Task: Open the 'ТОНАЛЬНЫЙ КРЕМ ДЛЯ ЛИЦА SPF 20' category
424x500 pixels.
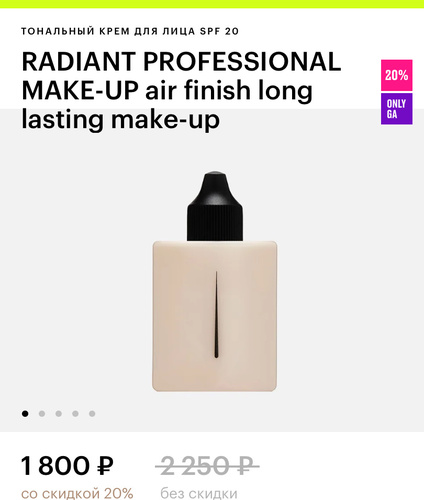Action: [x=130, y=31]
